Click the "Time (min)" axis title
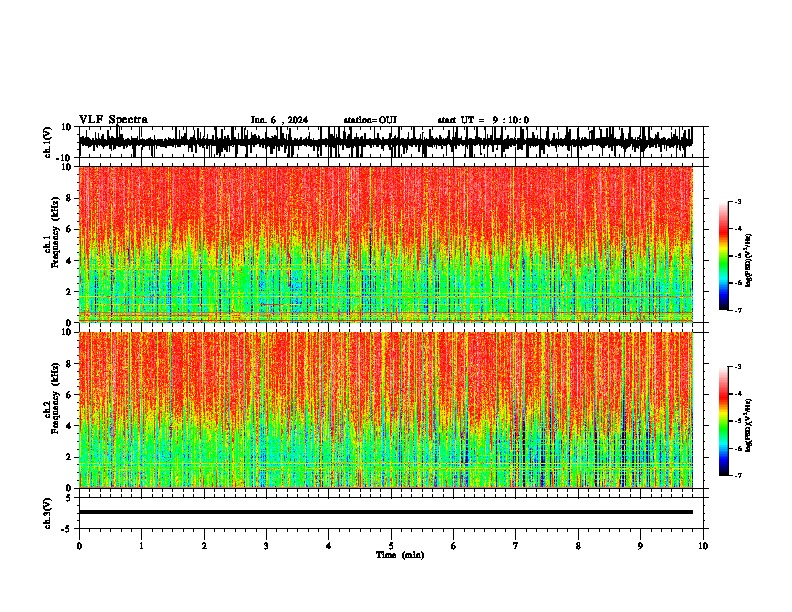 [x=400, y=555]
